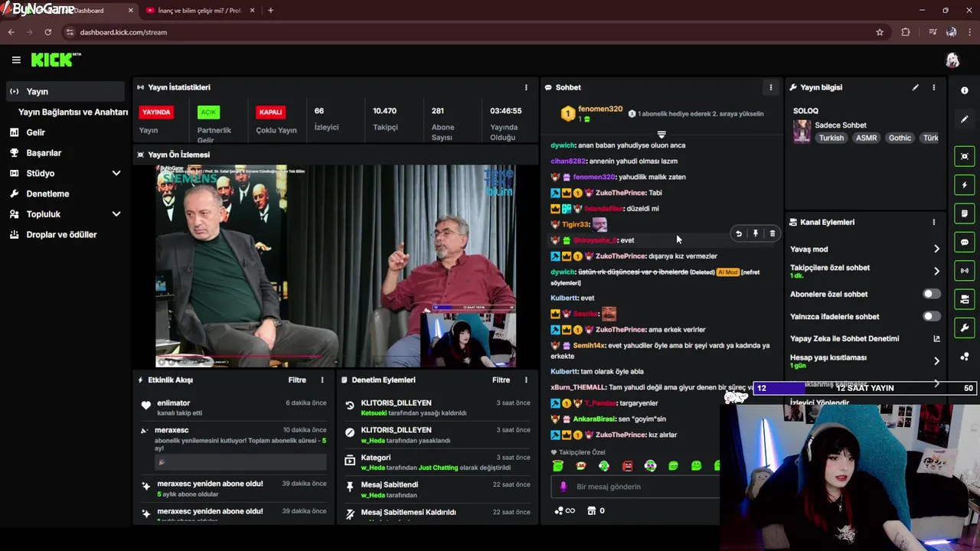Open Takipçilere özel sohbet chevron
Viewport: 980px width, 551px height.
click(x=936, y=272)
